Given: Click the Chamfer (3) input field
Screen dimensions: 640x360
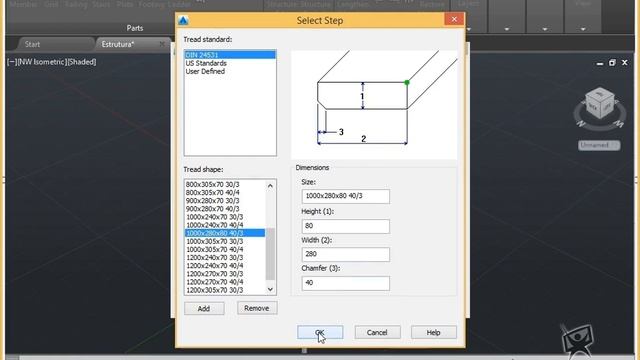Looking at the screenshot, I should (345, 282).
